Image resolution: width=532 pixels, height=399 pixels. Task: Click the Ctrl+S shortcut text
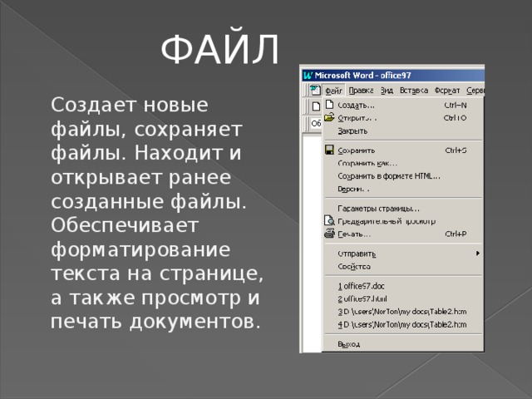[456, 150]
